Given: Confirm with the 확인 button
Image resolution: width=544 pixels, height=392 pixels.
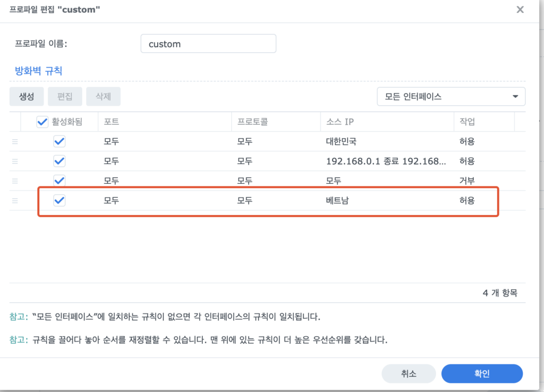Looking at the screenshot, I should (482, 373).
